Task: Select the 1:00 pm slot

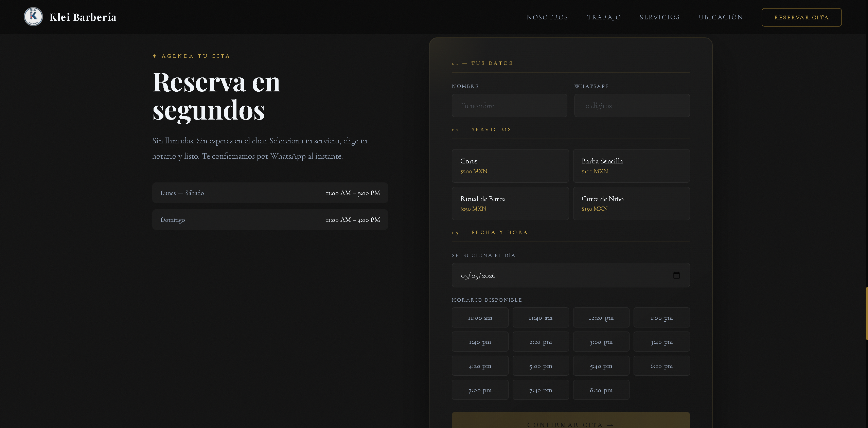Action: coord(661,318)
